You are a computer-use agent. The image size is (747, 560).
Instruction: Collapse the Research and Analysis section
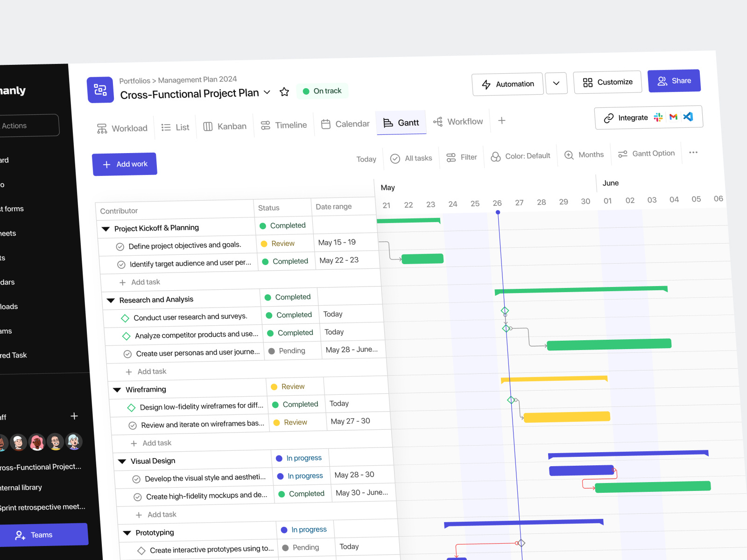point(111,300)
